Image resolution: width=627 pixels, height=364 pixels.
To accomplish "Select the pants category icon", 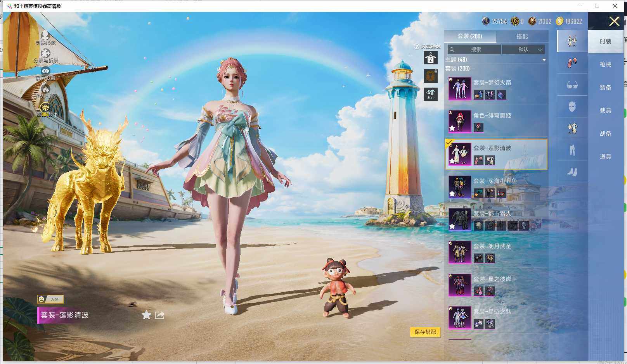I will pyautogui.click(x=572, y=150).
